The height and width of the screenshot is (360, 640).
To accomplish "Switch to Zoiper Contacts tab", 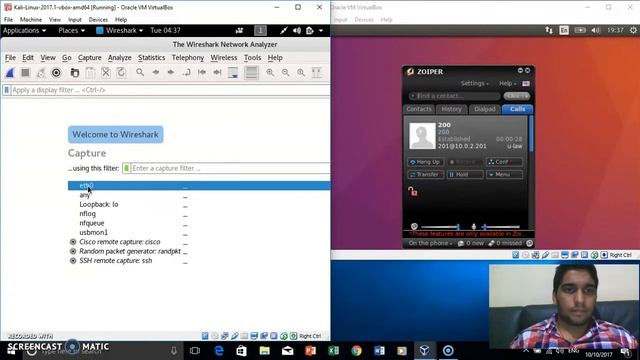I will (x=419, y=109).
